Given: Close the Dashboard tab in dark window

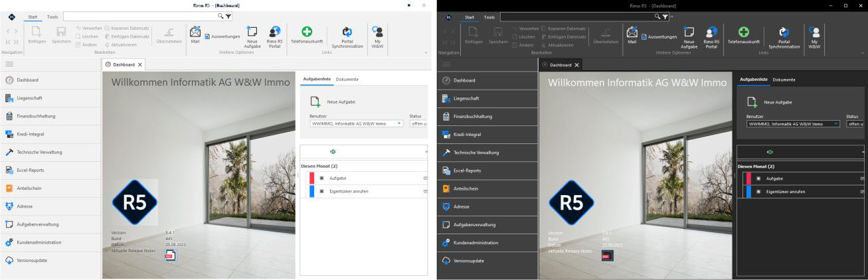Looking at the screenshot, I should click(576, 65).
